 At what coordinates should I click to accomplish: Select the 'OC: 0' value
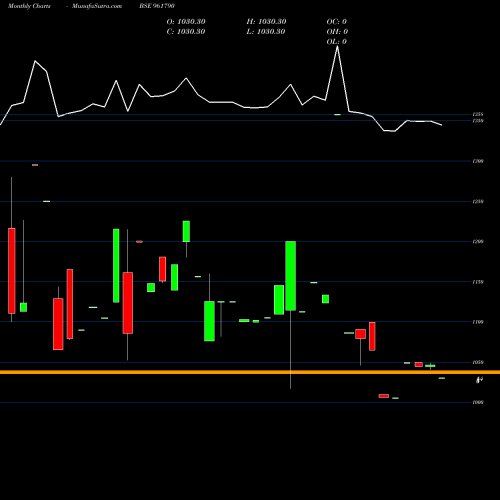pyautogui.click(x=337, y=22)
